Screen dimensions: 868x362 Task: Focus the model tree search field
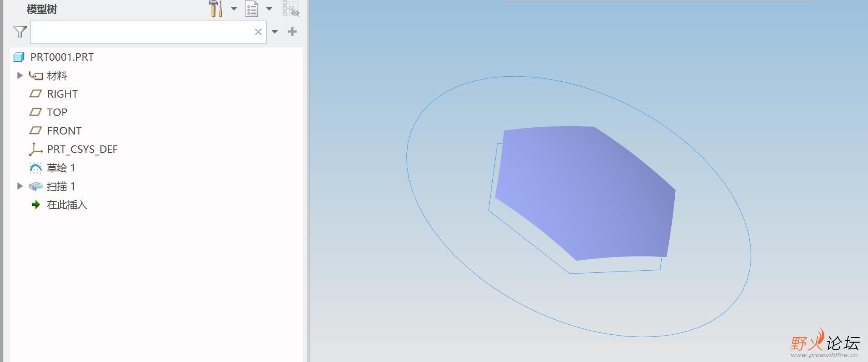[148, 32]
